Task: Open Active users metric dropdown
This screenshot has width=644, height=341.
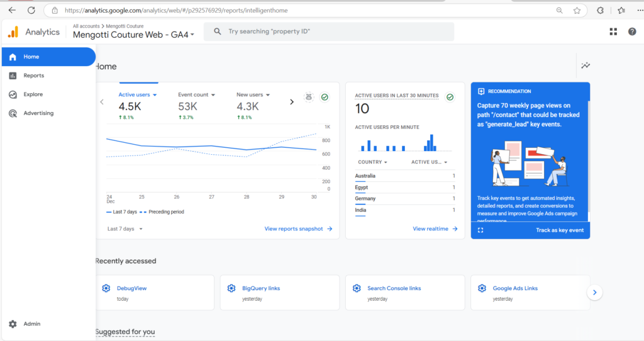Action: pyautogui.click(x=138, y=94)
